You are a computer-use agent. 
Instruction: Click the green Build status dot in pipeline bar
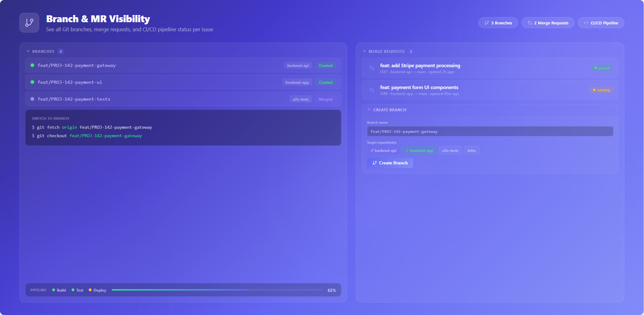tap(54, 290)
